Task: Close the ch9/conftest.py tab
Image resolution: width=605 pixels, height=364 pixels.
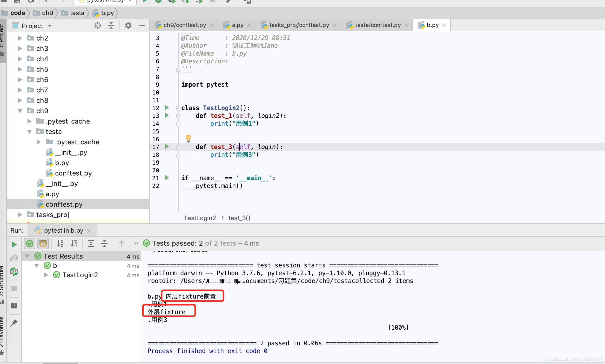Action: pos(212,25)
